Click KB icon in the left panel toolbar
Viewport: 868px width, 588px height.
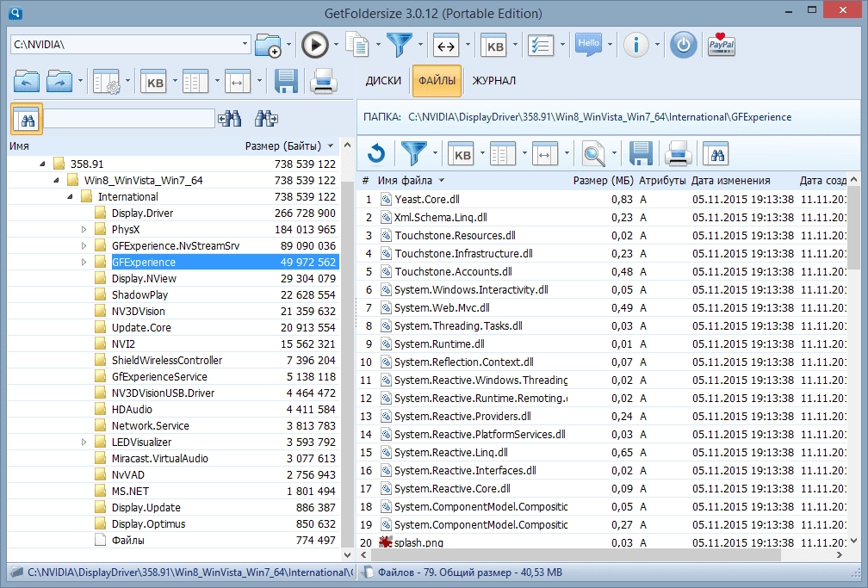pyautogui.click(x=154, y=82)
